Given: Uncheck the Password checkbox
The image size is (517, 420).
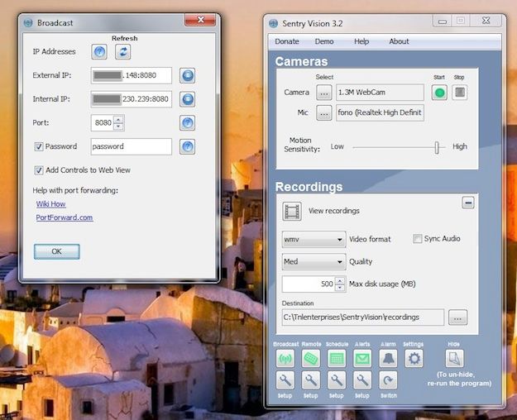Looking at the screenshot, I should (39, 146).
